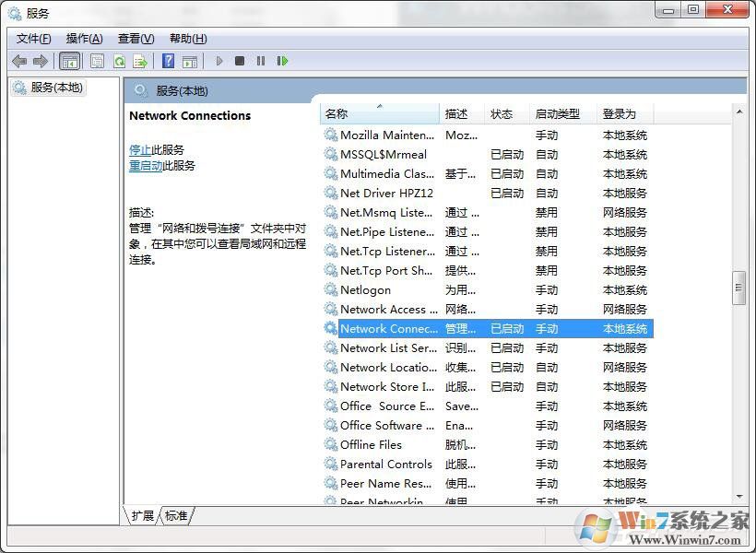Click the Start service play icon
The height and width of the screenshot is (553, 756).
pyautogui.click(x=219, y=61)
